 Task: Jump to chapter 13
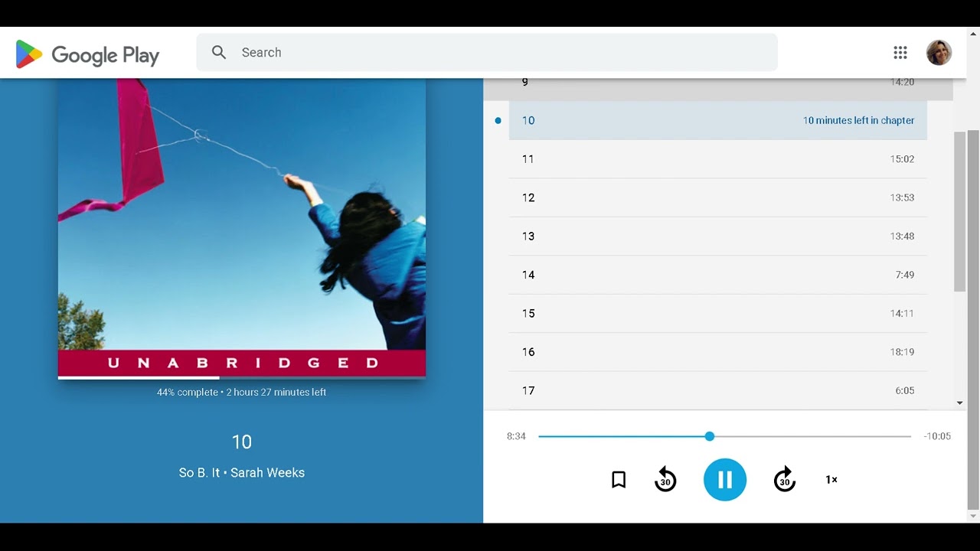click(718, 236)
